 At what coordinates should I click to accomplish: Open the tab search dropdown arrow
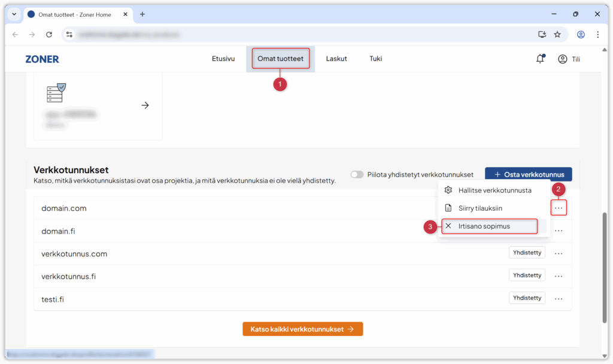(14, 14)
